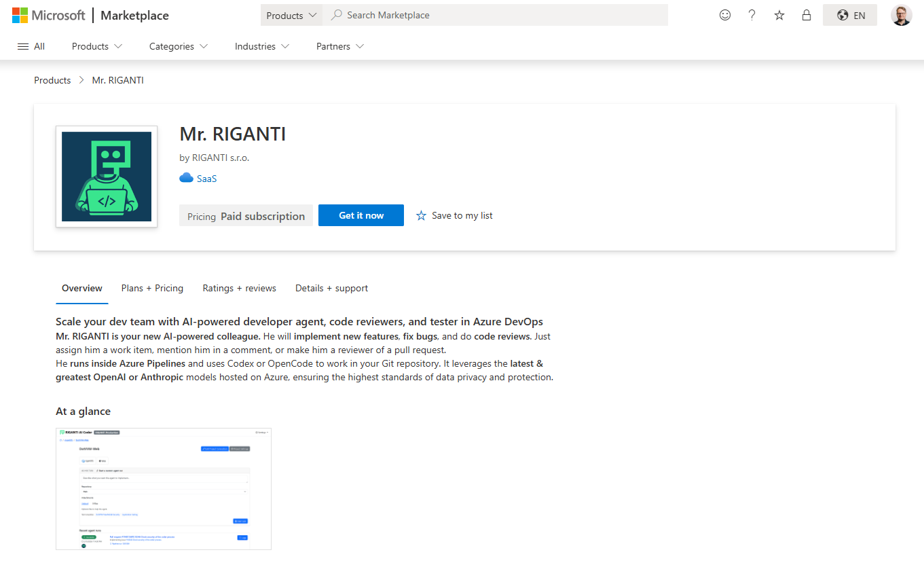Click the private plans lock icon

[806, 14]
